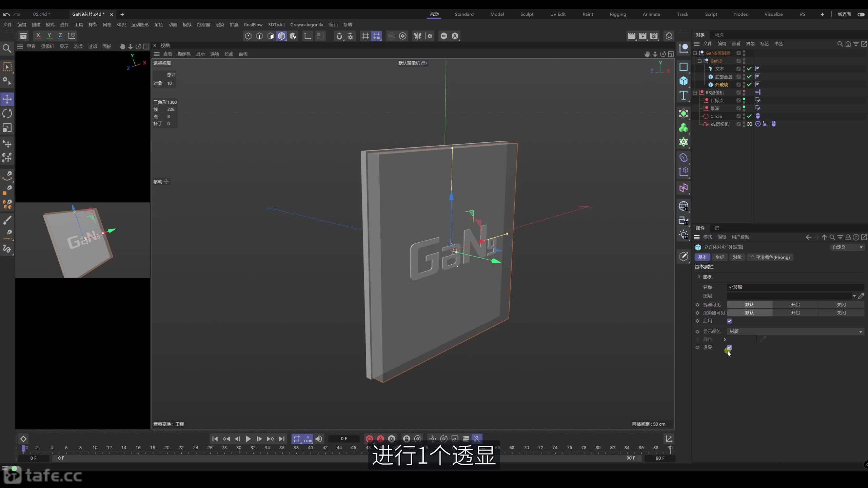Open the 自定义 dropdown

847,247
